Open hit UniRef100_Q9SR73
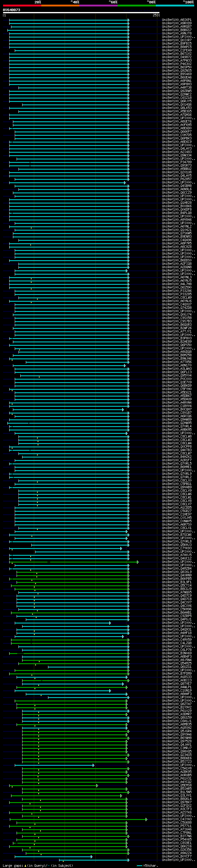197x868 pixels. (x=177, y=165)
